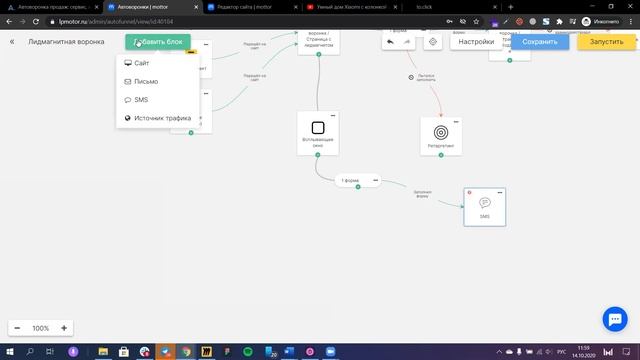
Task: Zoom in canvas with plus button
Action: coord(64,328)
